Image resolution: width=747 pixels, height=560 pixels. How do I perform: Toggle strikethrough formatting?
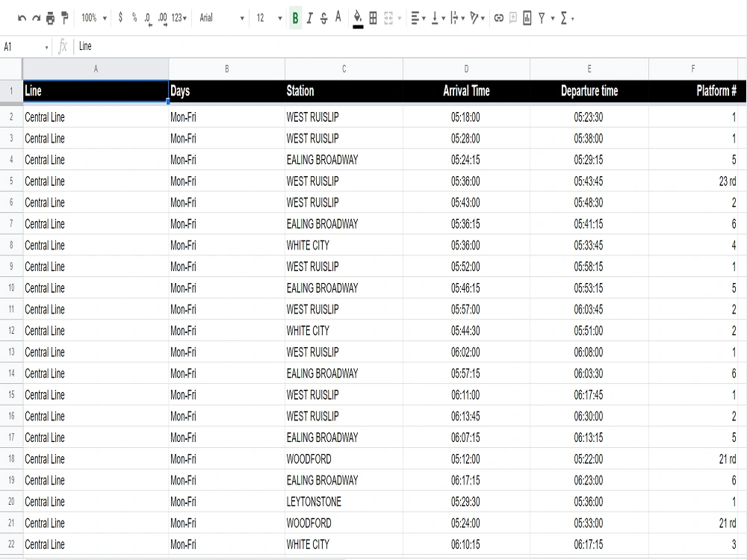click(x=324, y=19)
